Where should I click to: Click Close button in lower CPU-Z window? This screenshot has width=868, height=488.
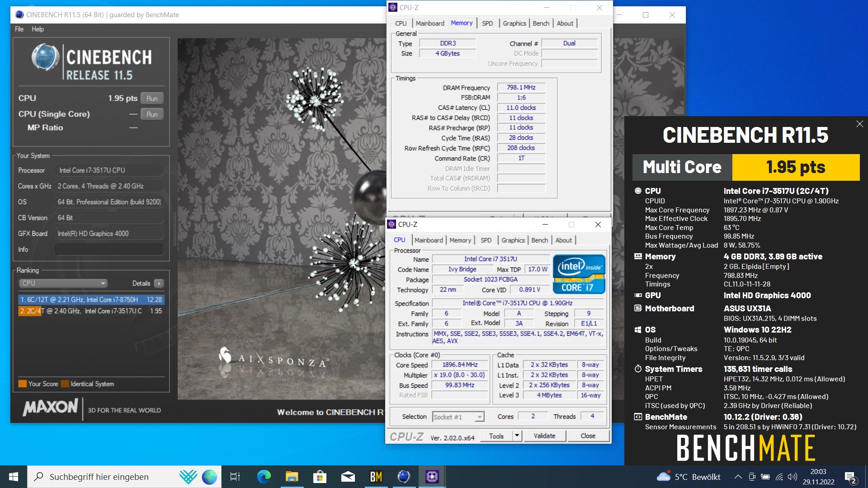[588, 436]
